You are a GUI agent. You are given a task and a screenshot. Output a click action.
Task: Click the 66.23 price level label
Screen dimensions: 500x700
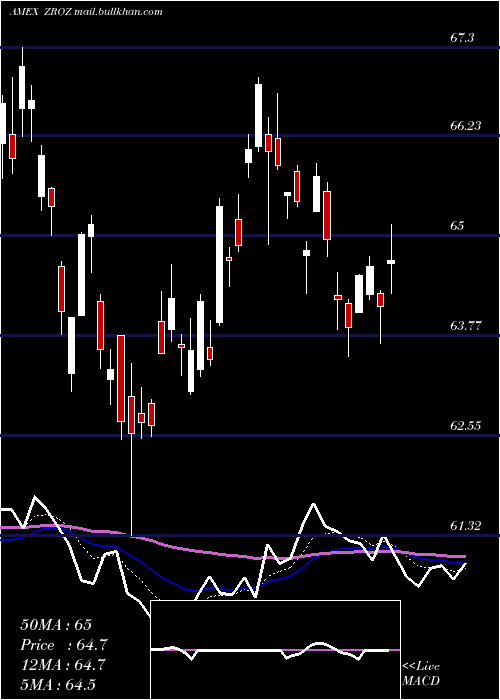(466, 126)
